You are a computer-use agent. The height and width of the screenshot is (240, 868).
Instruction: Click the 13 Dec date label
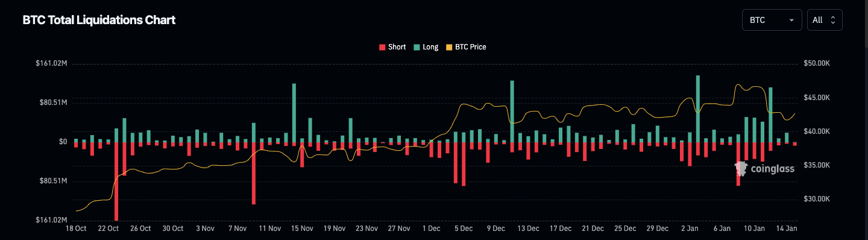pyautogui.click(x=529, y=229)
